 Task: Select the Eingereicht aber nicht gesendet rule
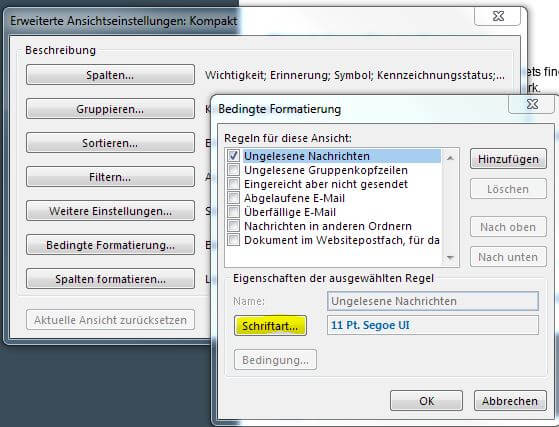pos(326,184)
